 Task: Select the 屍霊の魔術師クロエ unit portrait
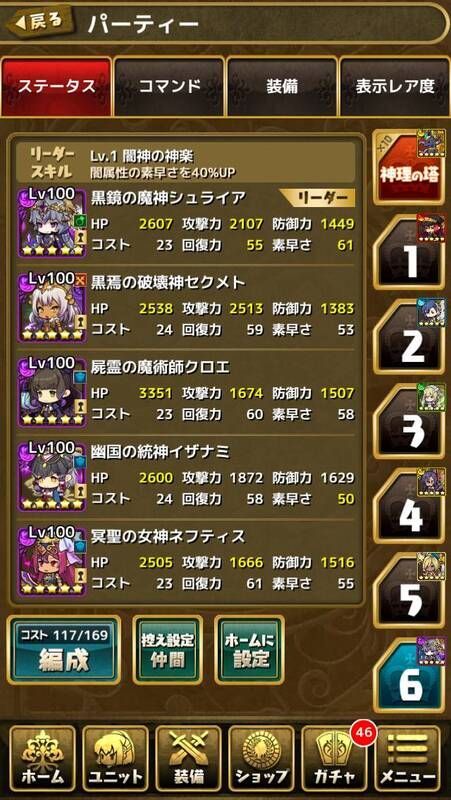[52, 391]
